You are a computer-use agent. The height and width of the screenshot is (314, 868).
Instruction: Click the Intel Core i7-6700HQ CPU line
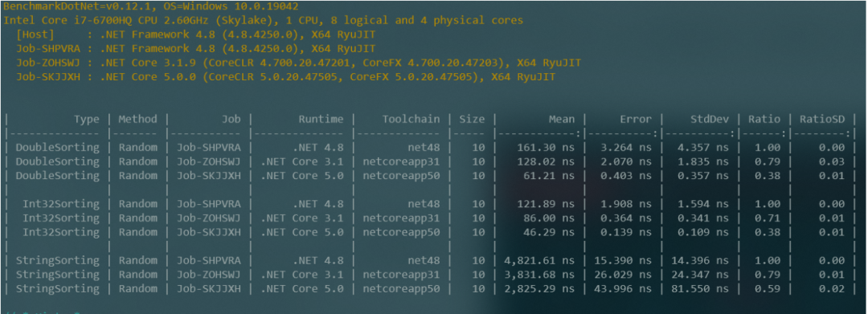point(263,20)
